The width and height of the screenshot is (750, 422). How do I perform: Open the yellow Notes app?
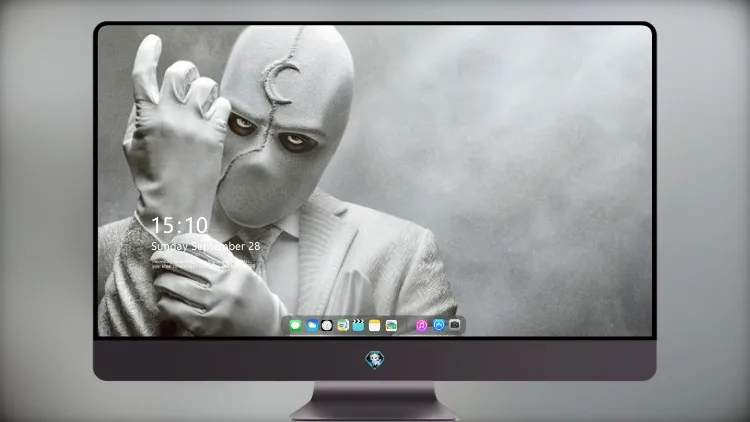coord(375,325)
